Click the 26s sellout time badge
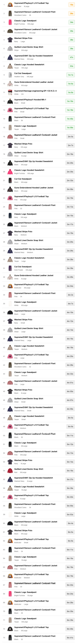This screenshot has height=644, width=77. [72, 13]
